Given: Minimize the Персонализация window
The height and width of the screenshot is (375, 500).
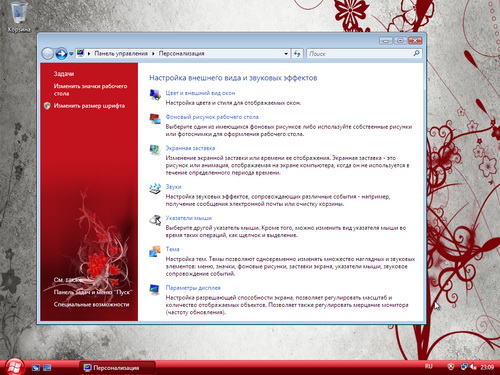Looking at the screenshot, I should (385, 41).
